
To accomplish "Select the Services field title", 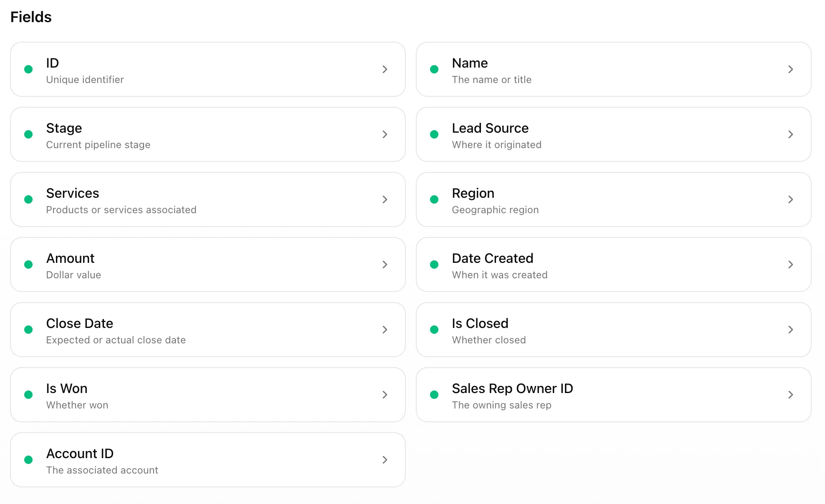I will point(73,193).
